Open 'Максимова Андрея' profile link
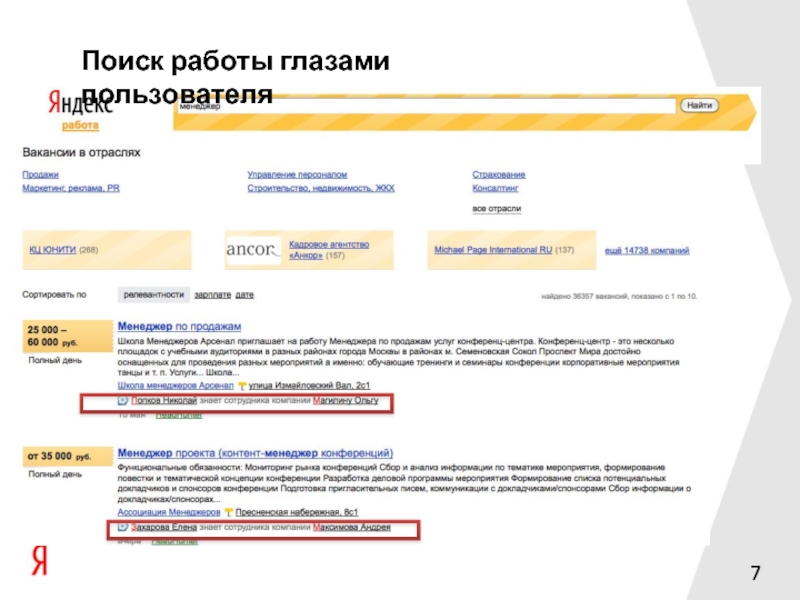Image resolution: width=800 pixels, height=600 pixels. (x=352, y=527)
